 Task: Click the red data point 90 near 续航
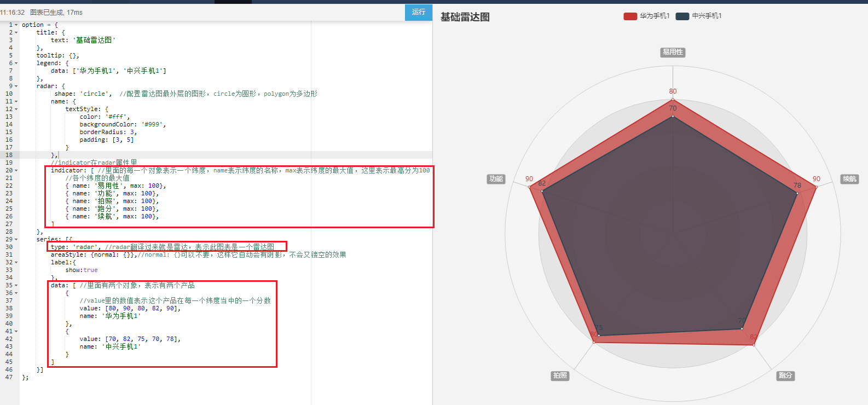[817, 187]
